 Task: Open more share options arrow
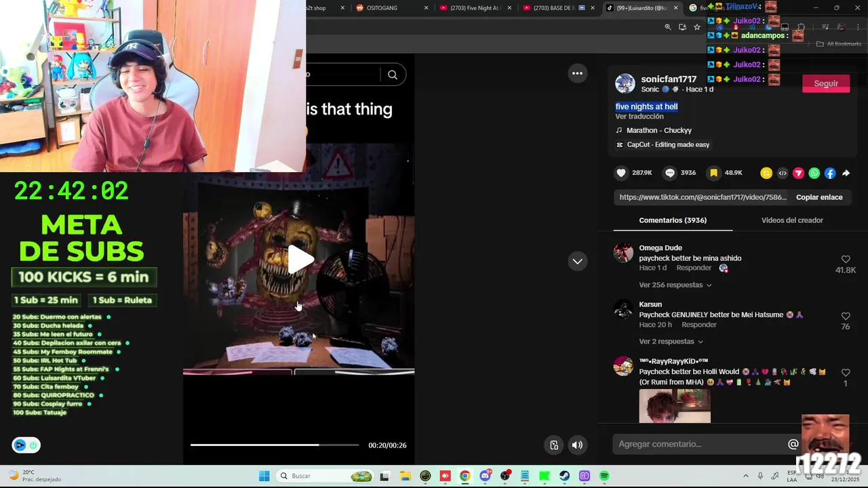coord(846,173)
